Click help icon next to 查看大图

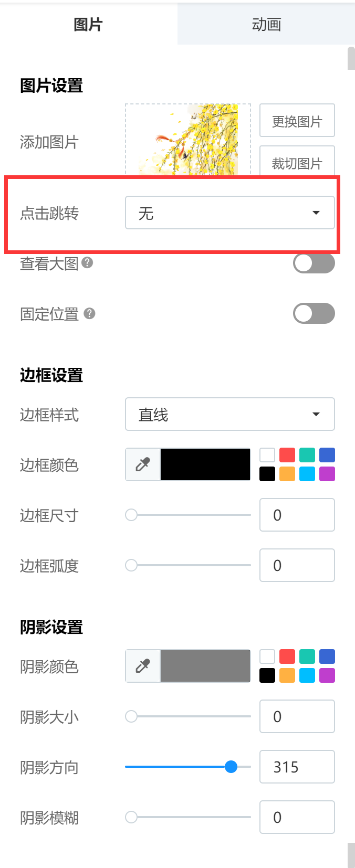[88, 263]
